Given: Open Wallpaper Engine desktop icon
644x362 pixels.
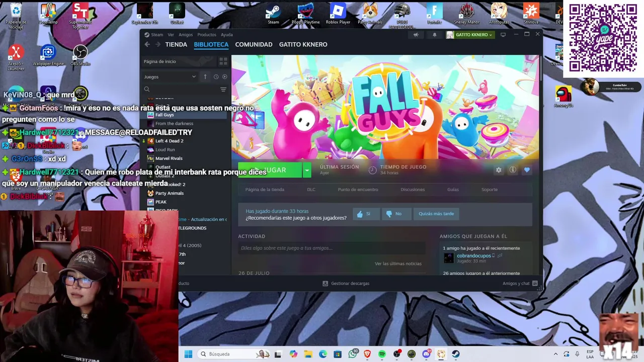Looking at the screenshot, I should pos(48,55).
